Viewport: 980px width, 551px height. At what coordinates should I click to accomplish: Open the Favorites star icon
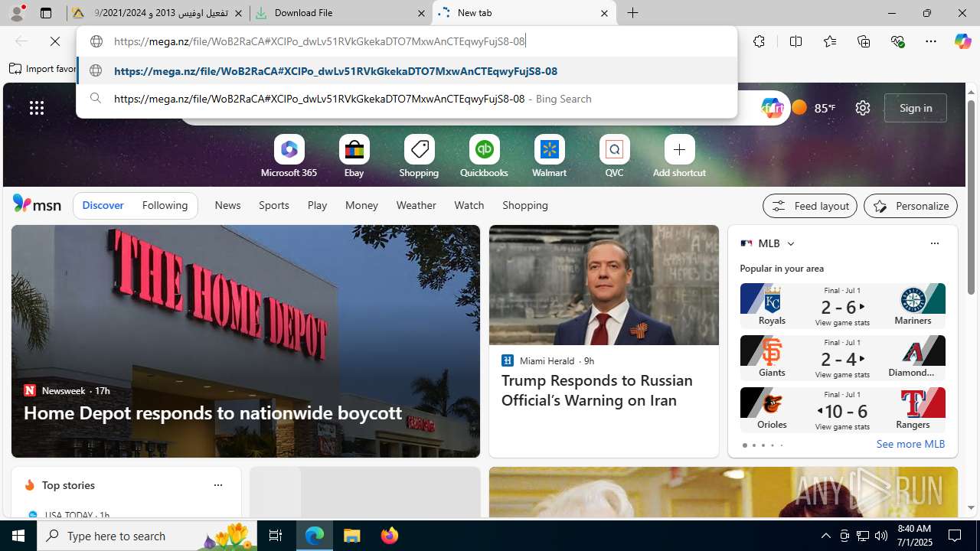point(829,41)
